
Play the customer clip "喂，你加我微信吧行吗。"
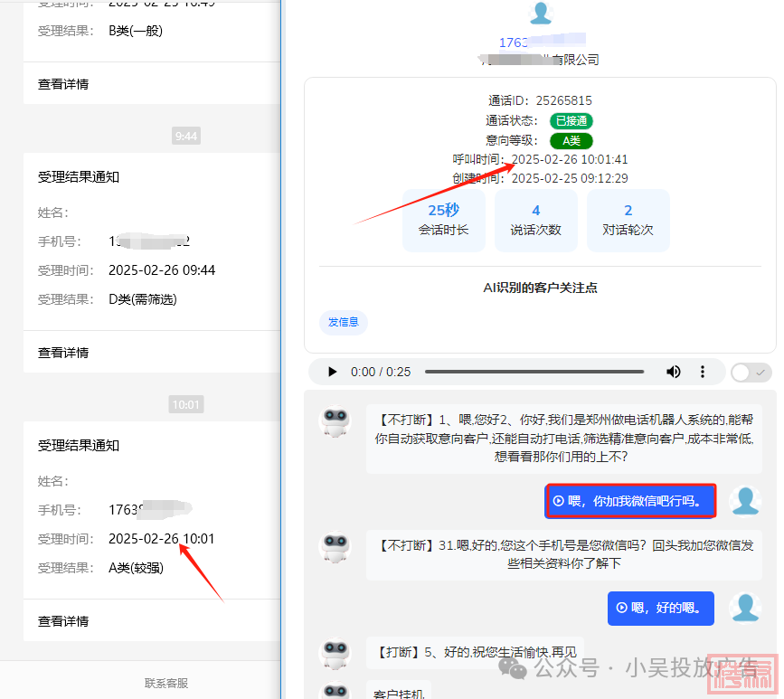click(630, 501)
